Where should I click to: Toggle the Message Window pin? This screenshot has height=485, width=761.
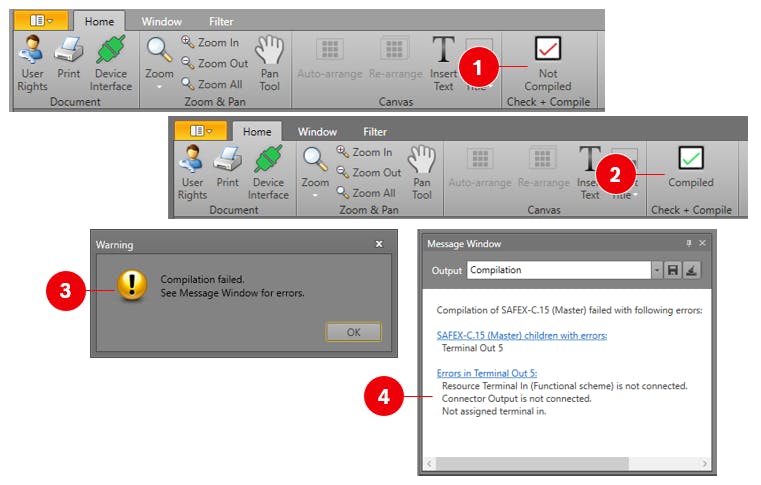pos(688,243)
